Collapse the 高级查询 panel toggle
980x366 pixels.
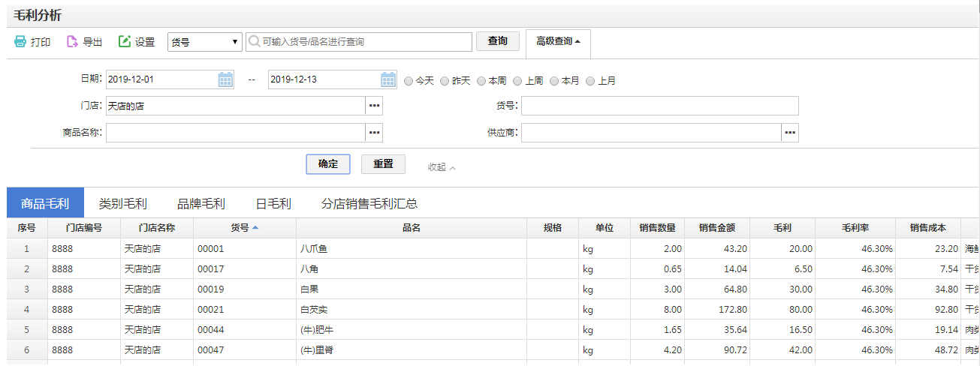click(558, 42)
